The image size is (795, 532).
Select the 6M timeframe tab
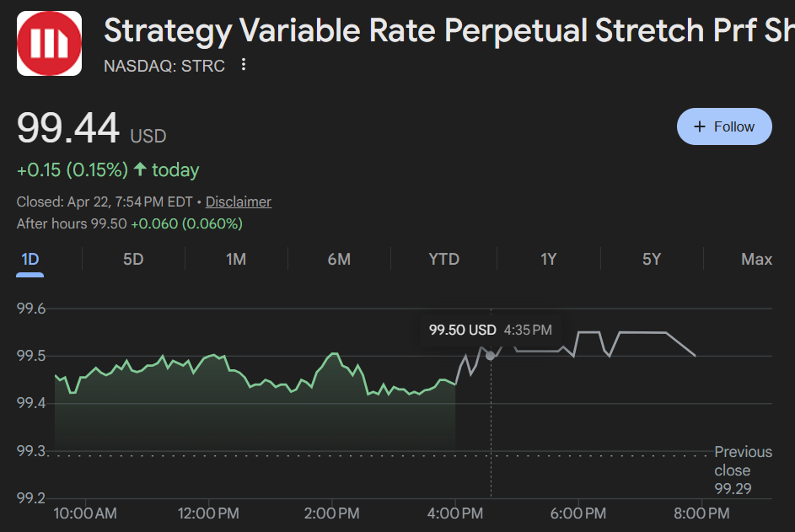(339, 259)
